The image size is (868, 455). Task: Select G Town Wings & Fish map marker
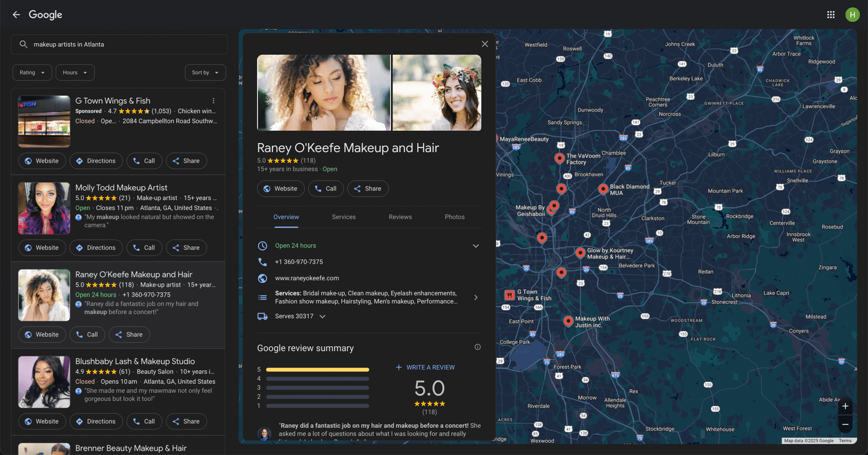tap(509, 295)
